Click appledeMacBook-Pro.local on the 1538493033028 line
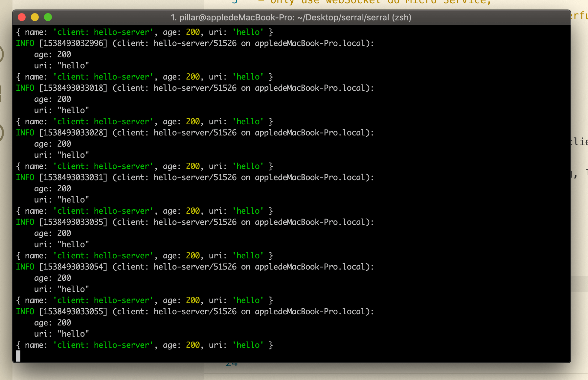This screenshot has height=380, width=588. tap(310, 133)
